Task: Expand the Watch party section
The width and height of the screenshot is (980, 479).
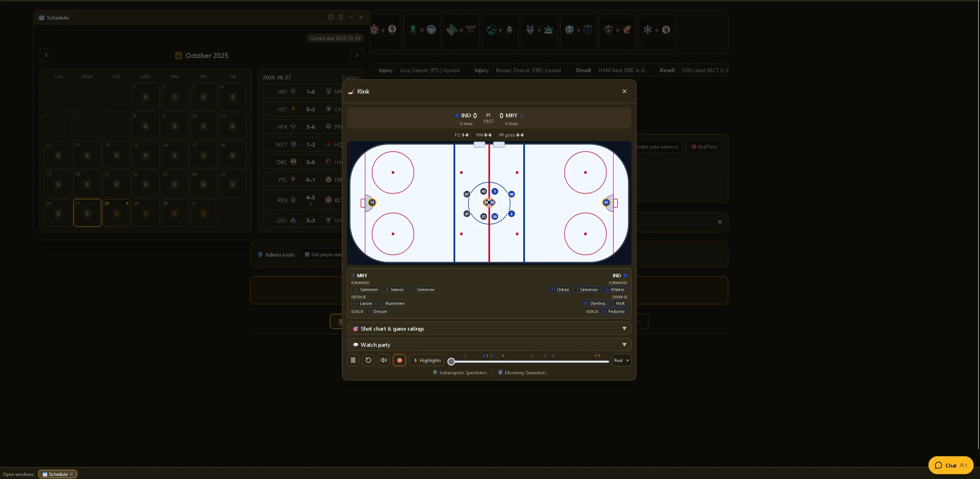Action: pyautogui.click(x=489, y=345)
